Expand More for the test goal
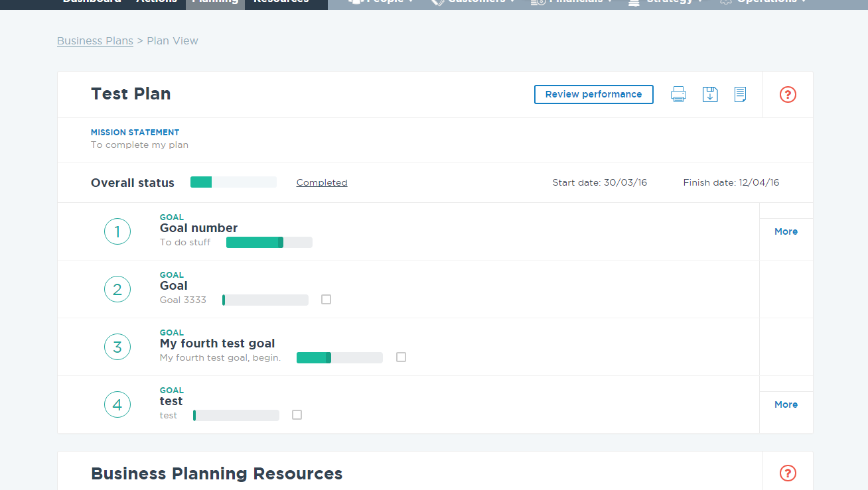 pyautogui.click(x=786, y=404)
